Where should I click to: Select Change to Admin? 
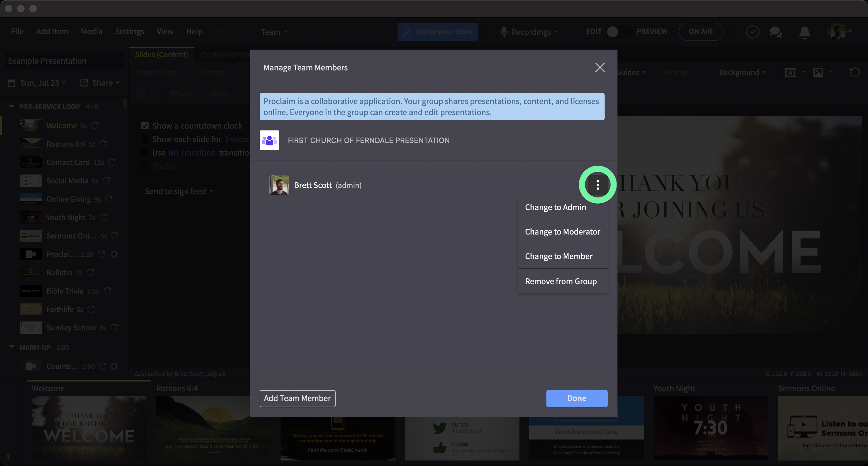tap(555, 207)
